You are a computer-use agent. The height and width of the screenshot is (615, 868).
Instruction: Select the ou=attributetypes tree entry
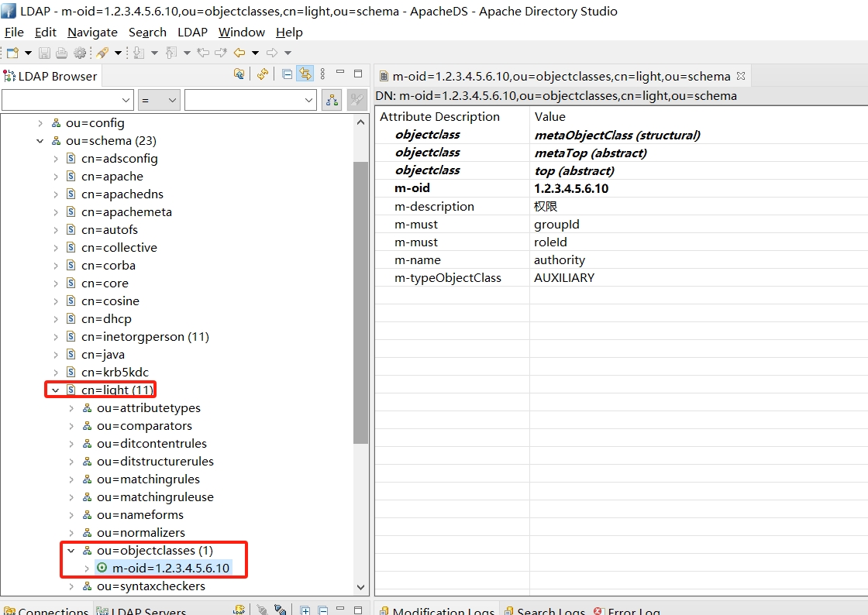click(x=148, y=408)
